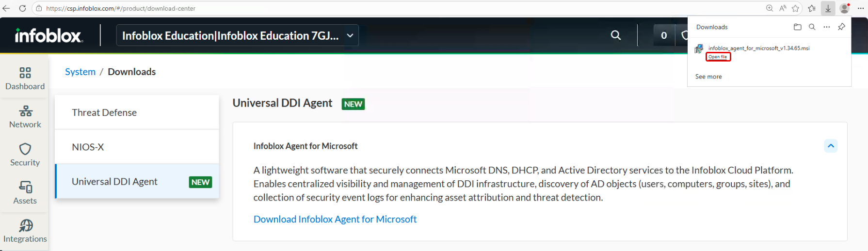The width and height of the screenshot is (868, 251).
Task: Toggle the browser Downloads button
Action: (x=828, y=8)
